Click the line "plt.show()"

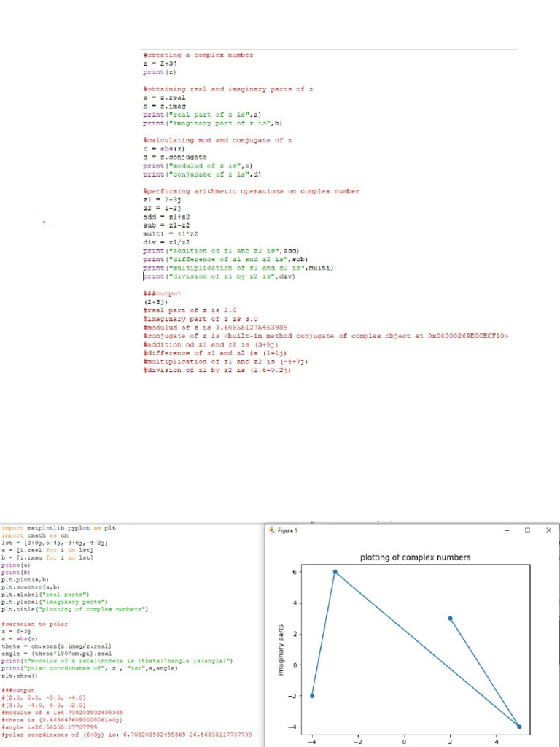[20, 676]
